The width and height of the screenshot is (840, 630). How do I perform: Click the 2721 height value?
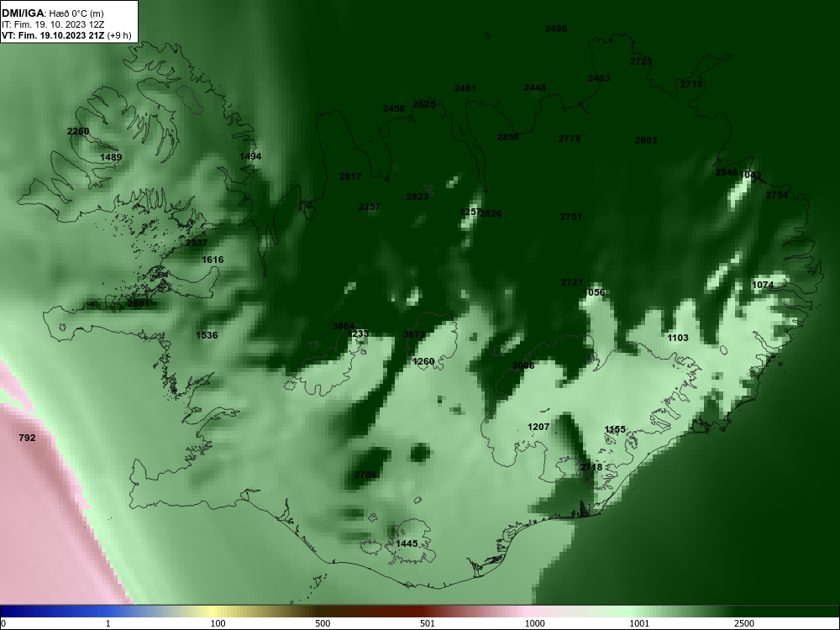(x=572, y=282)
